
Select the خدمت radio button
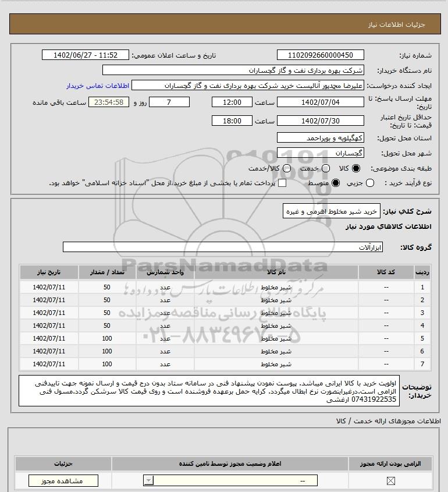tap(326, 168)
